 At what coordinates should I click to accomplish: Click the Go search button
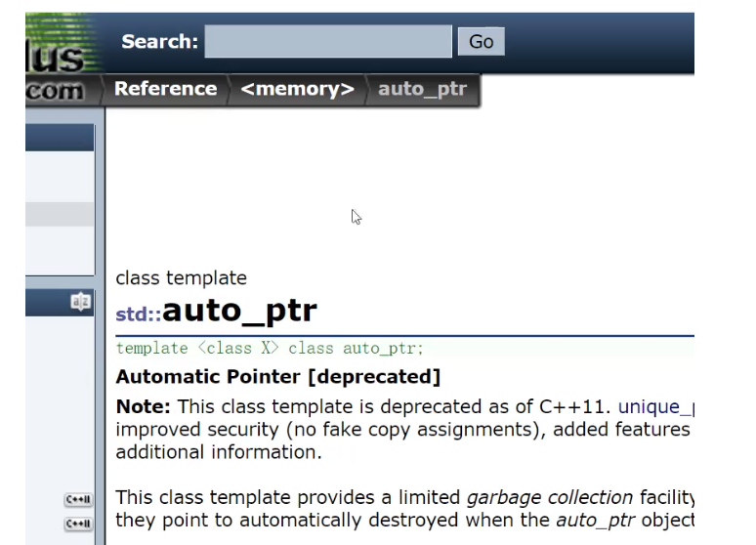tap(482, 41)
